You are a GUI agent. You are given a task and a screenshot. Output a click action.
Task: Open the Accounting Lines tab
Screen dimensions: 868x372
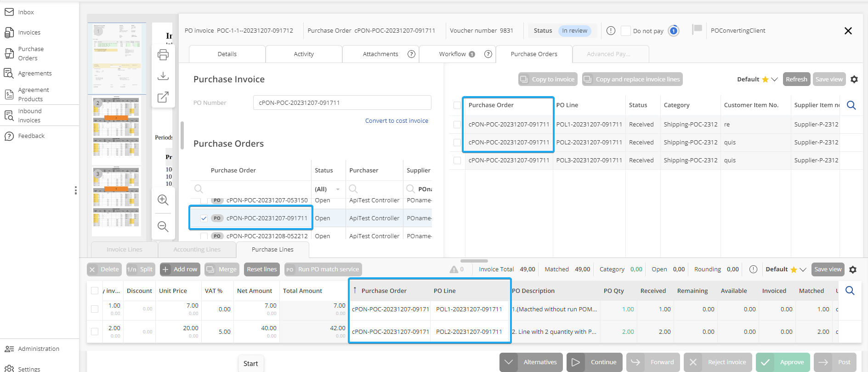tap(197, 250)
